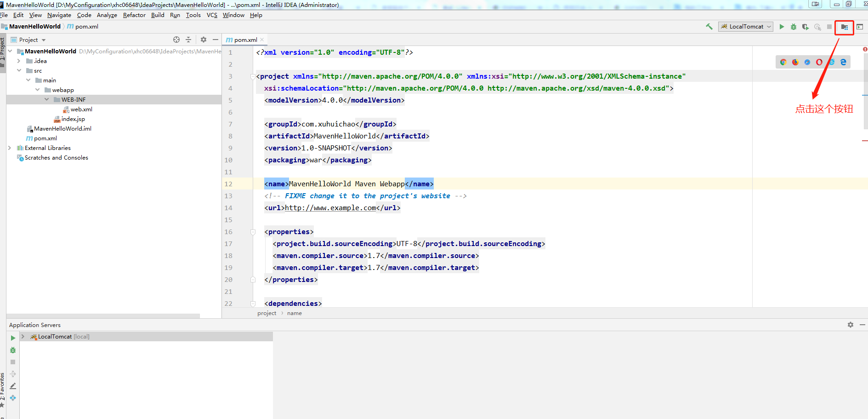
Task: Open pom.xml in Opera browser
Action: point(819,62)
